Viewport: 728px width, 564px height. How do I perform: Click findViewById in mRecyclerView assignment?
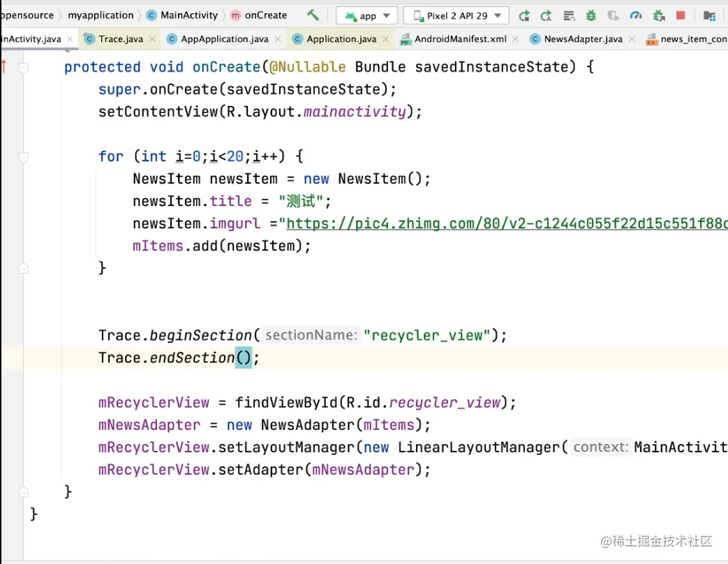(286, 403)
